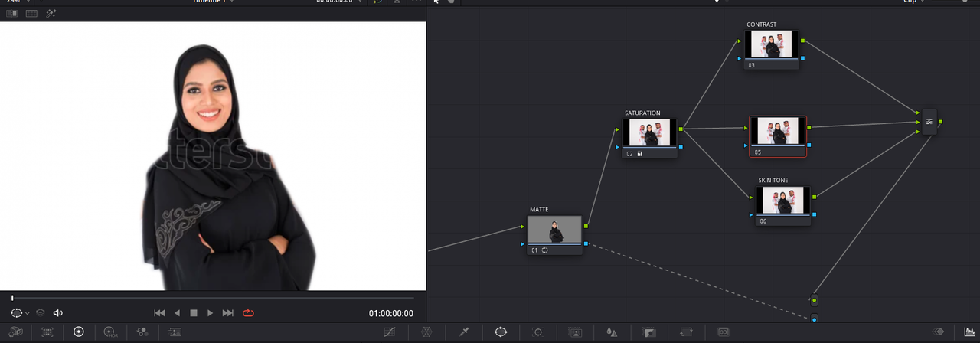Select node 05 with red outline

777,136
